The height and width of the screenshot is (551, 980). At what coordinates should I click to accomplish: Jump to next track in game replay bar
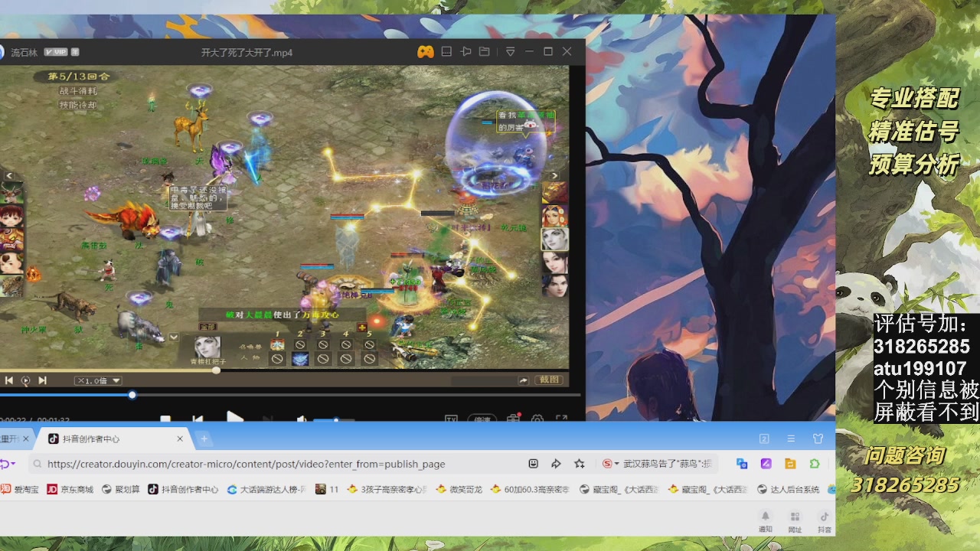(x=42, y=380)
